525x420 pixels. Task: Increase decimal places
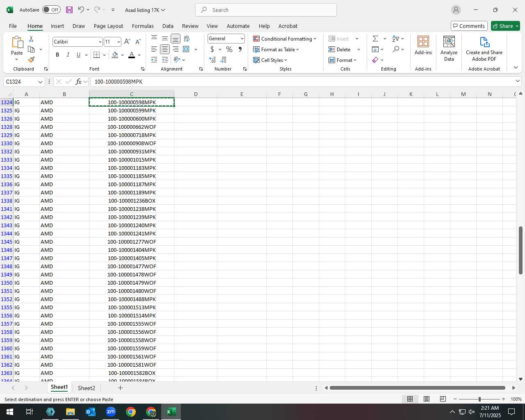(212, 60)
